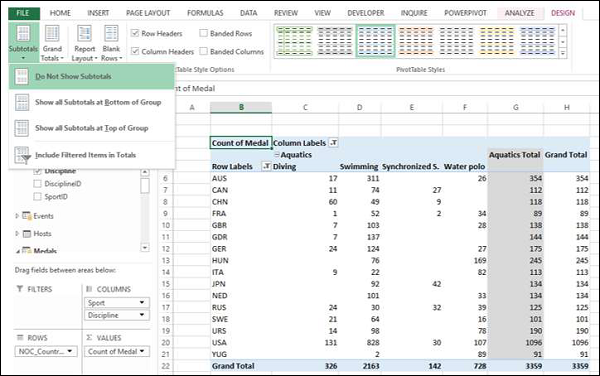The width and height of the screenshot is (600, 376).
Task: Apply the second gray PivotTable style
Action: [x=335, y=41]
